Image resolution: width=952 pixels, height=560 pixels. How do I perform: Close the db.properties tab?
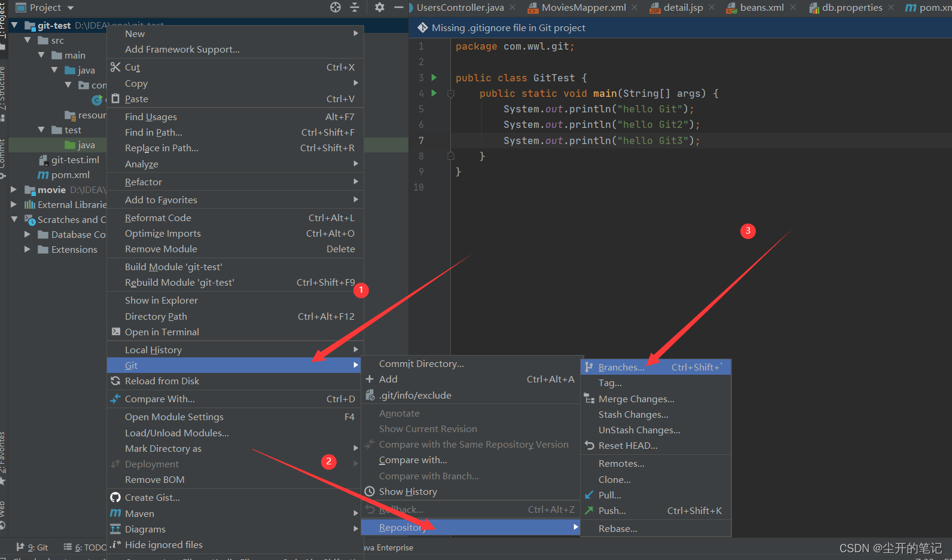(x=891, y=7)
